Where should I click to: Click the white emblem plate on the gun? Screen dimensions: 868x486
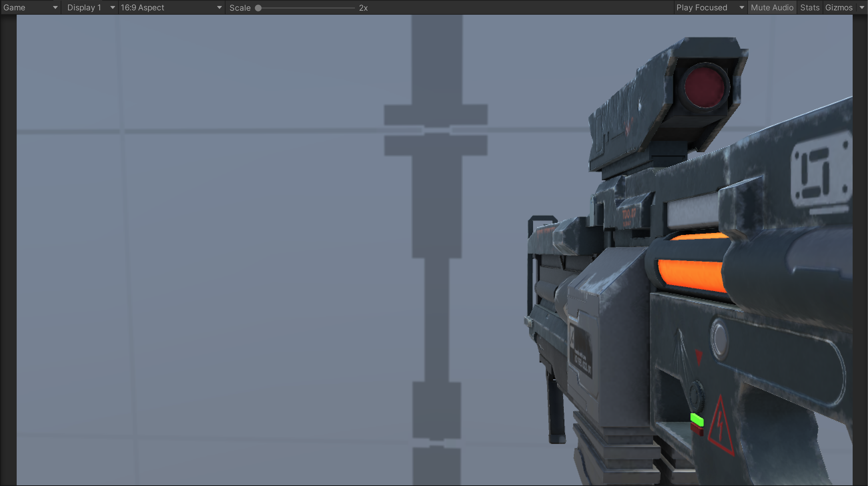(x=821, y=172)
